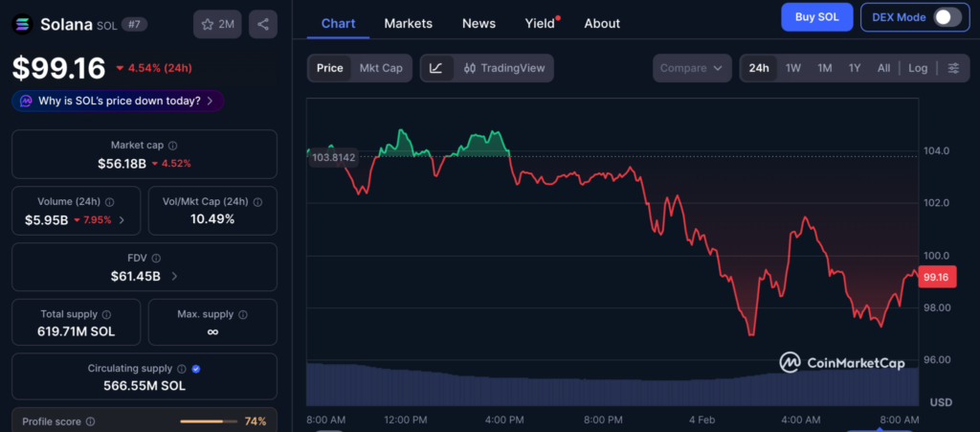Click the Profile score progress bar
The height and width of the screenshot is (432, 980).
208,421
